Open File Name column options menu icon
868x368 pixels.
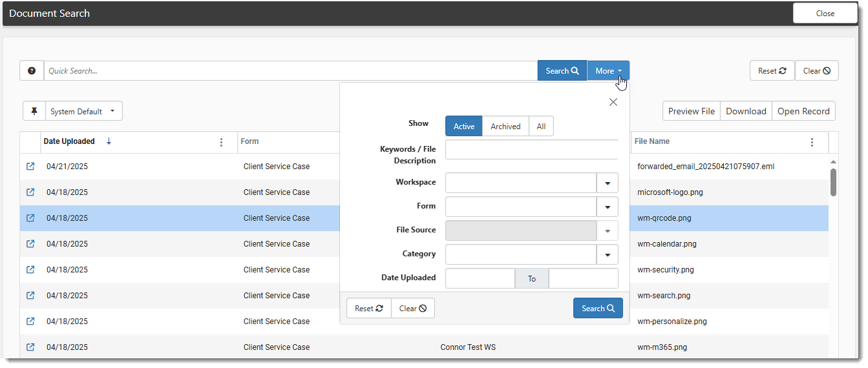812,142
